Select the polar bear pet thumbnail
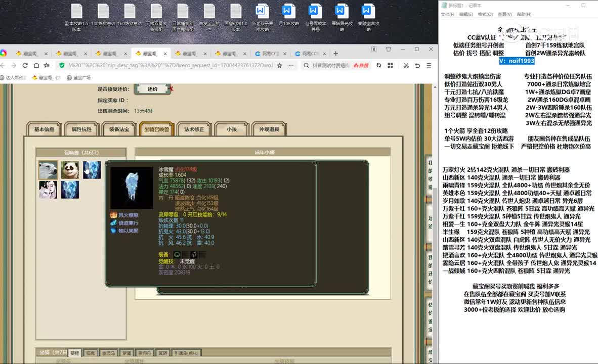The width and height of the screenshot is (598, 364). click(48, 169)
